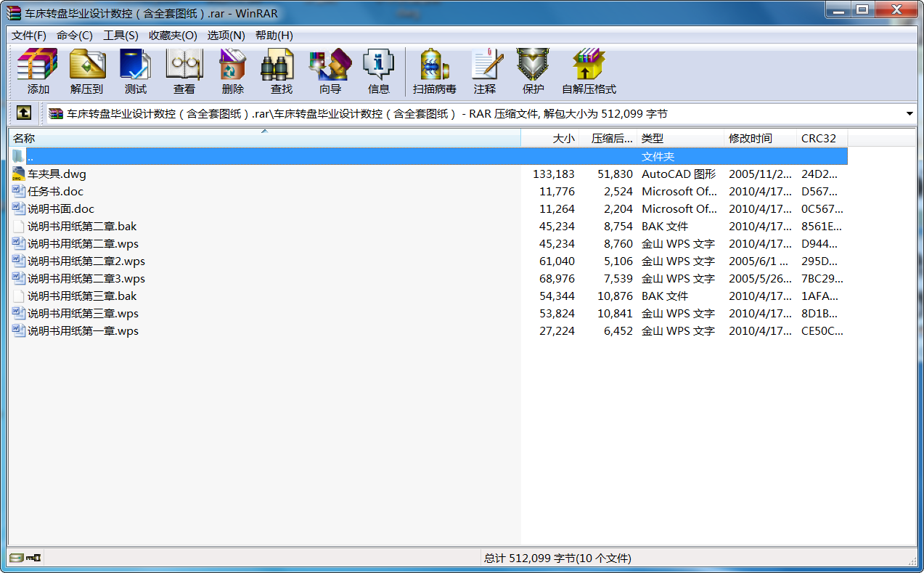Screen dimensions: 924x573
Task: Select file 说明书用纸第二章3.wps
Action: coord(86,278)
